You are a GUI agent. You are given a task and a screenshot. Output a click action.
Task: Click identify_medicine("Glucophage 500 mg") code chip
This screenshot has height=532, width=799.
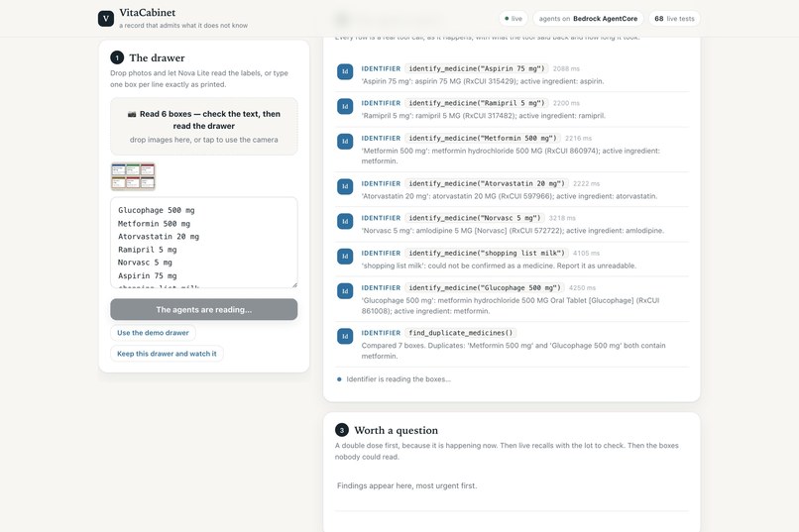[x=485, y=287]
